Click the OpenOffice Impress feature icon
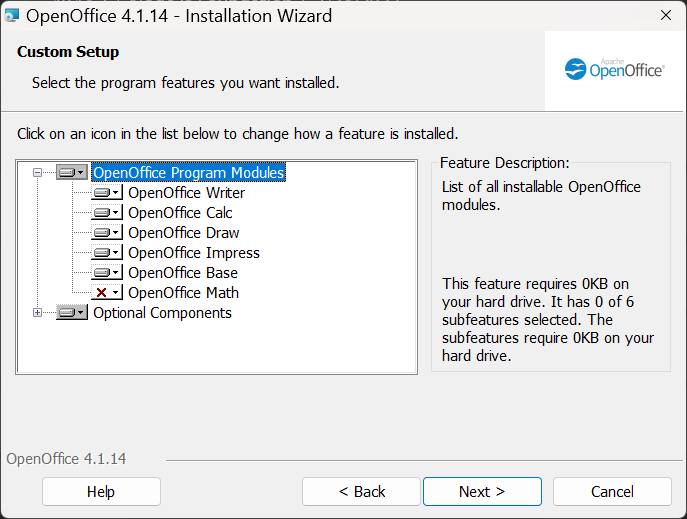This screenshot has width=687, height=519. coord(106,253)
